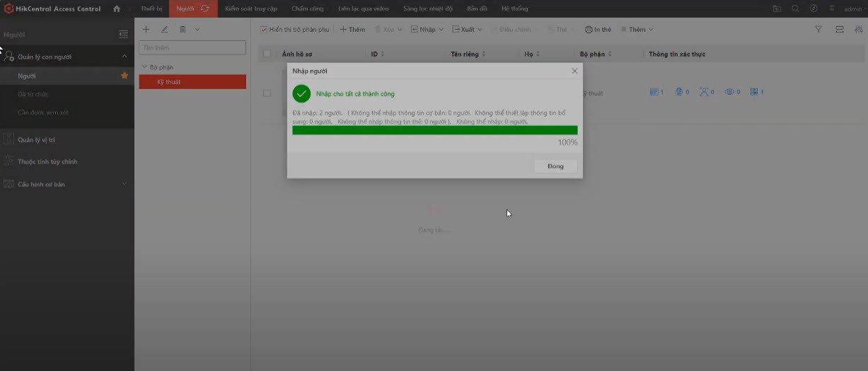Click the search magnifier in top bar
The image size is (868, 371).
click(795, 8)
